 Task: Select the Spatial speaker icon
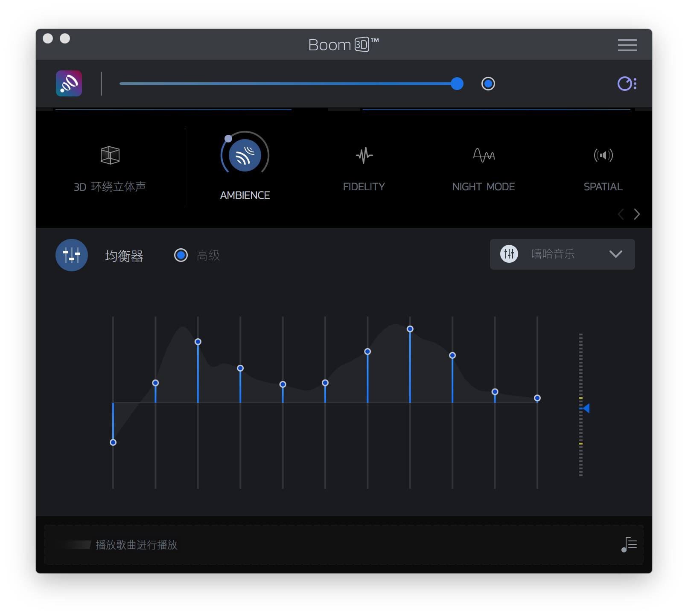pyautogui.click(x=603, y=155)
